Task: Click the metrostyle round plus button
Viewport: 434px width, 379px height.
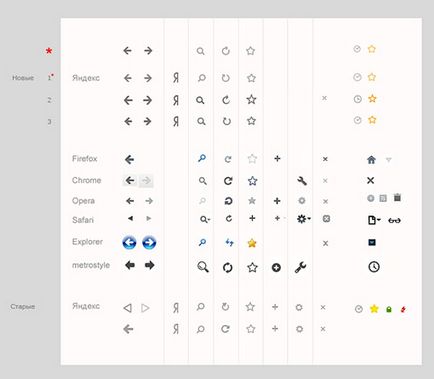Action: 276,267
